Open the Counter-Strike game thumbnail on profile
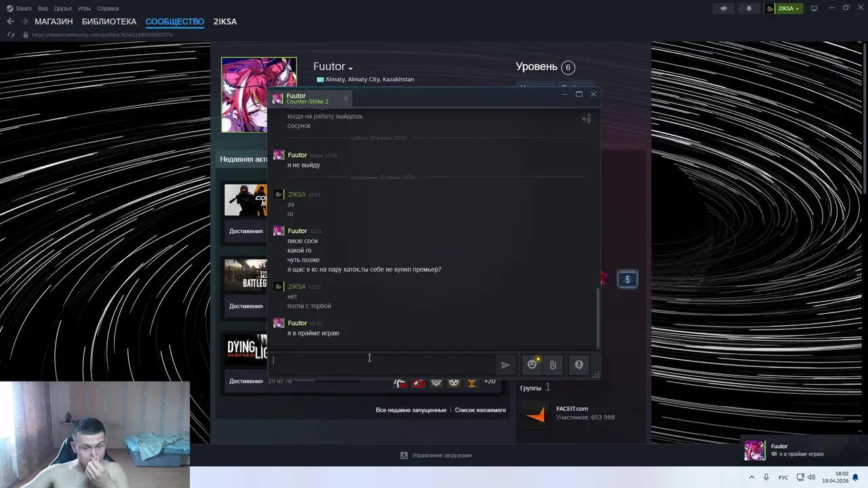The height and width of the screenshot is (488, 868). 245,200
